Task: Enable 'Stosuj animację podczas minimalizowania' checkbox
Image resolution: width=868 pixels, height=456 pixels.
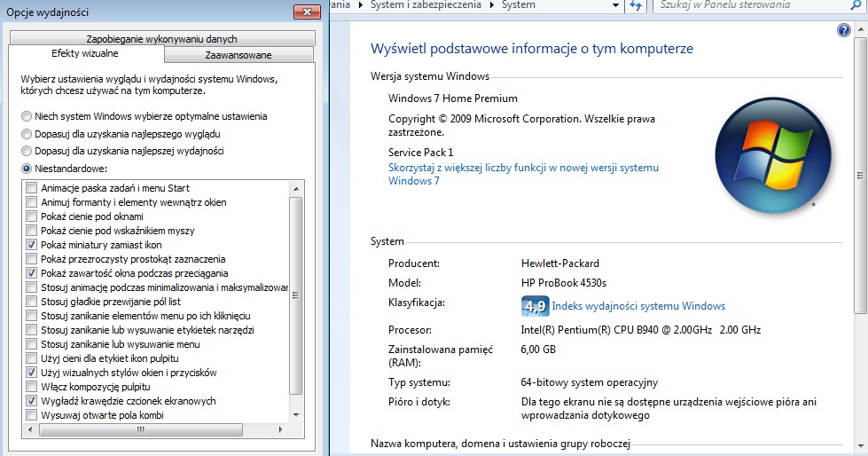Action: tap(32, 287)
